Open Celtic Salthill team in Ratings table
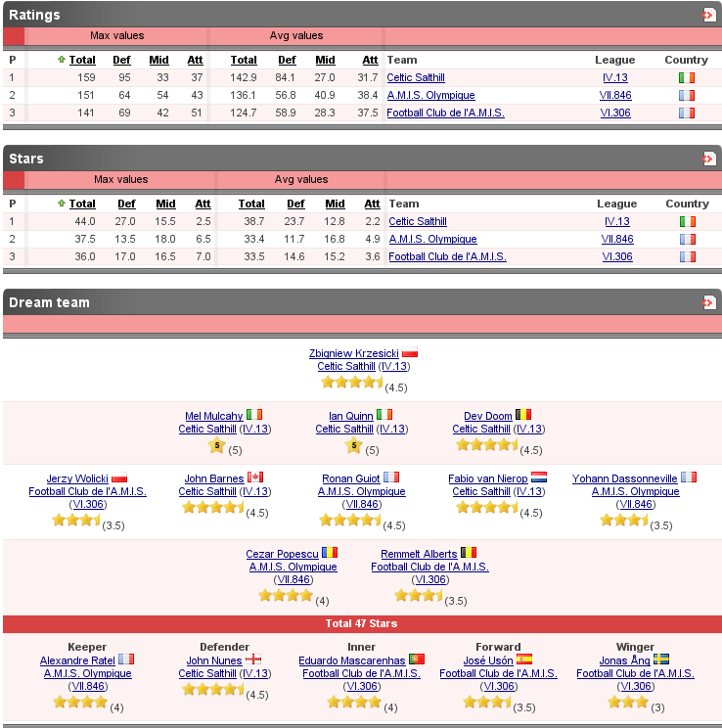This screenshot has width=722, height=728. pos(416,77)
